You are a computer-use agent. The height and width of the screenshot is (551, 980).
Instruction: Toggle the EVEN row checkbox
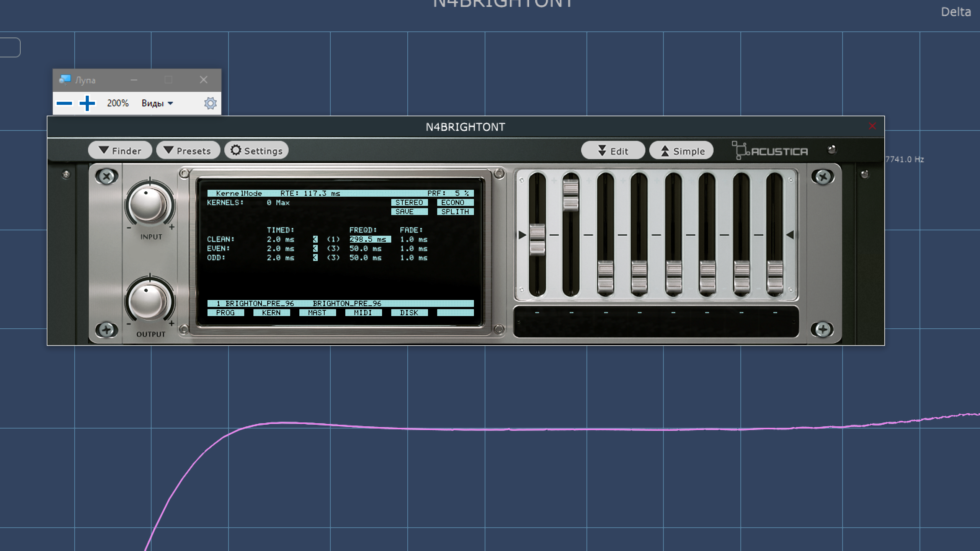coord(315,248)
